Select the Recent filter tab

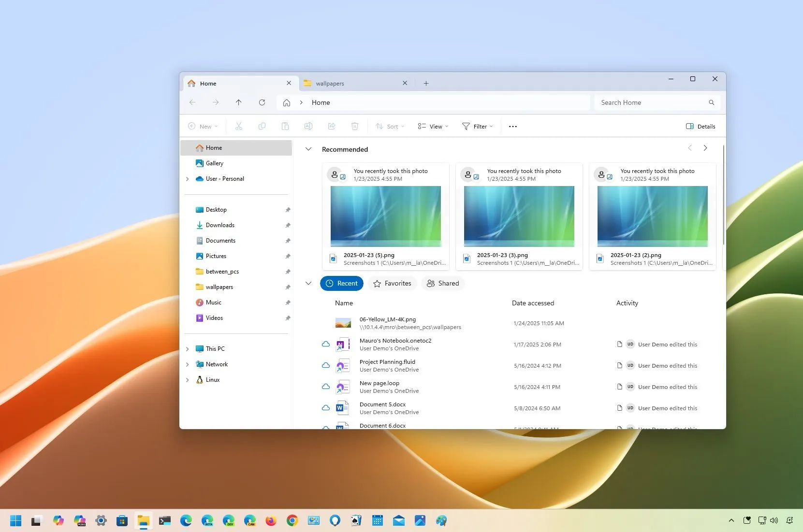pyautogui.click(x=342, y=283)
